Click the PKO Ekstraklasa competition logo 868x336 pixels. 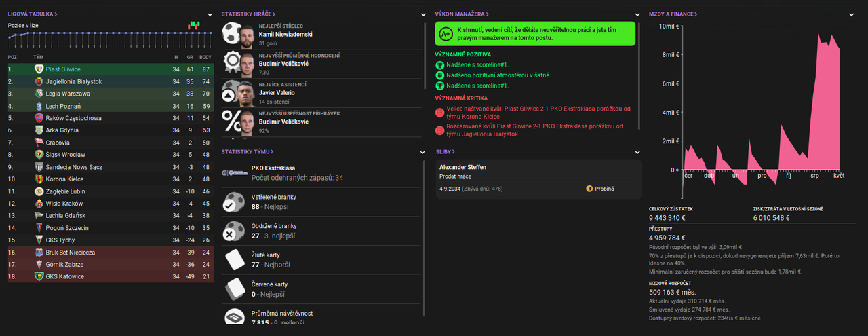click(x=235, y=173)
